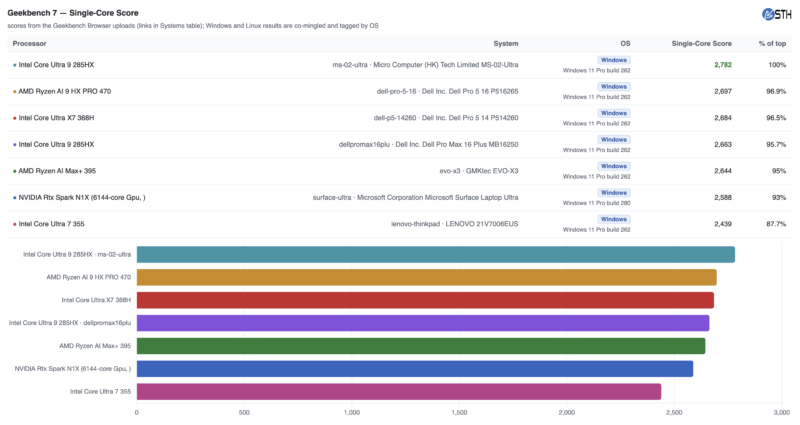Click the % of top column header
Screen dimensions: 800x425
(x=772, y=43)
